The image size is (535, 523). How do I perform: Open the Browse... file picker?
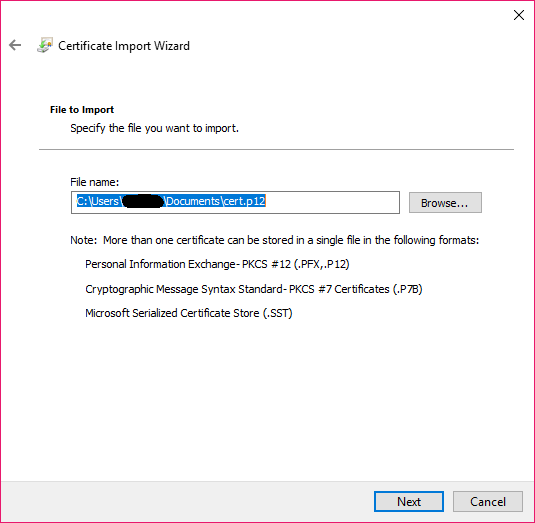point(445,203)
